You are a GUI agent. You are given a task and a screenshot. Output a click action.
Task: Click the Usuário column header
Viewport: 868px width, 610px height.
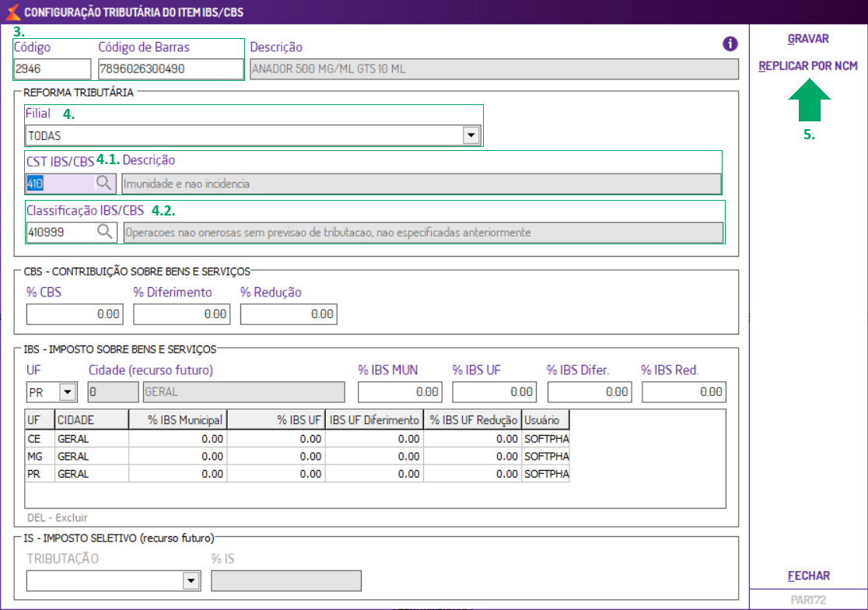pyautogui.click(x=545, y=420)
